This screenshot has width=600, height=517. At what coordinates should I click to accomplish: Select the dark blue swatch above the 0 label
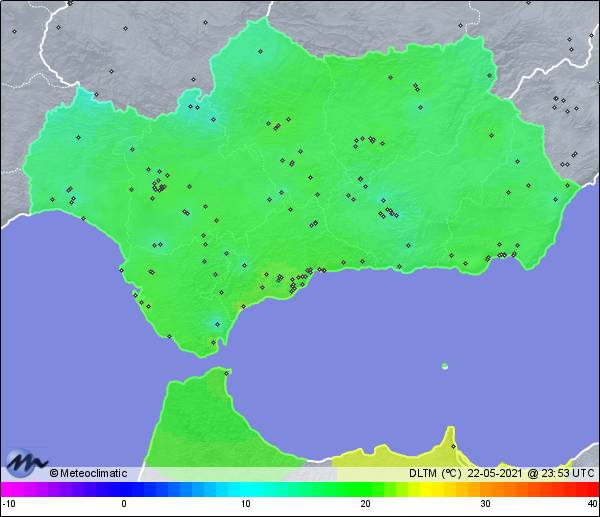point(124,490)
